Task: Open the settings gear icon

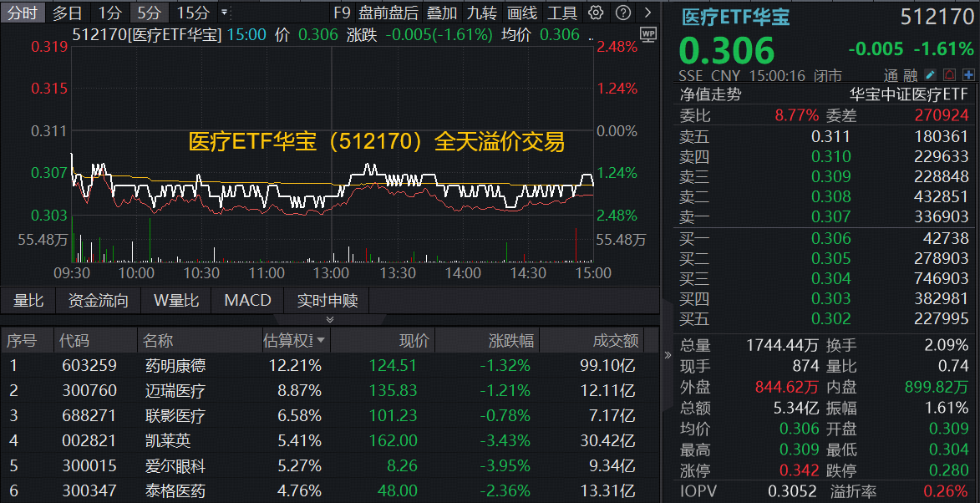Action: tap(597, 13)
